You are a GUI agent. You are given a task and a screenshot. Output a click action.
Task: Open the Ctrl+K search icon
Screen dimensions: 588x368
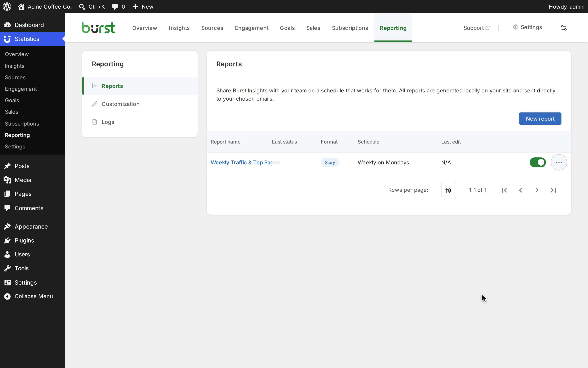point(92,7)
